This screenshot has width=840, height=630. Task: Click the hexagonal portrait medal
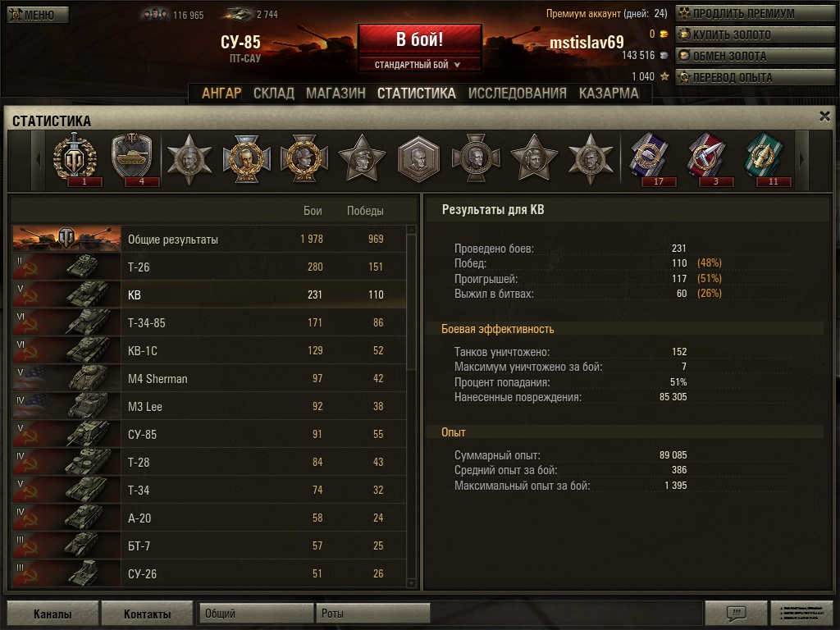(418, 159)
